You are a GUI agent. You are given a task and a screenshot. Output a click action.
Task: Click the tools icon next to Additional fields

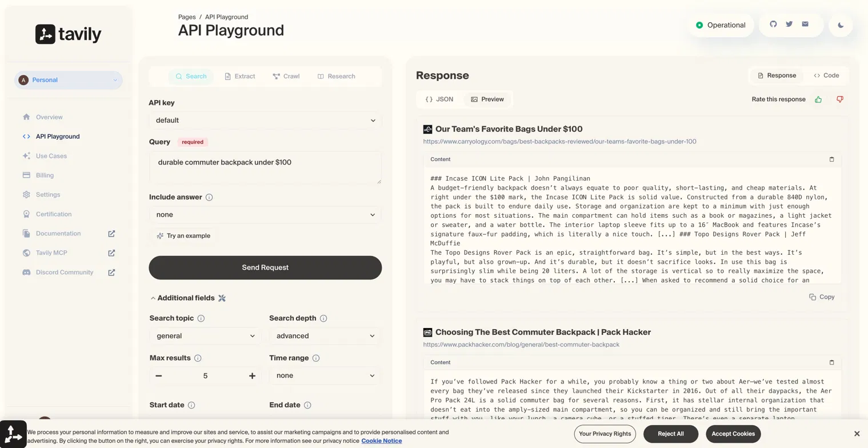222,298
